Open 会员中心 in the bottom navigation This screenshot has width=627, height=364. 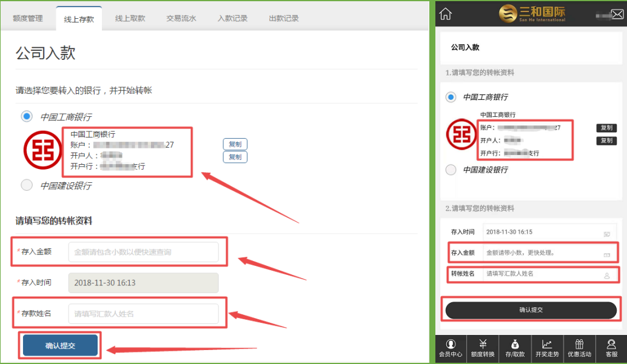pyautogui.click(x=451, y=348)
